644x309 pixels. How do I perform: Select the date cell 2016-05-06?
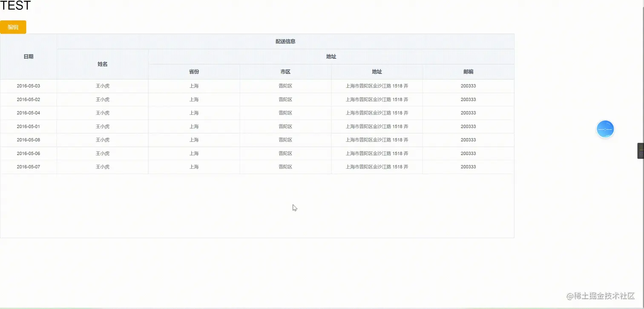[29, 153]
